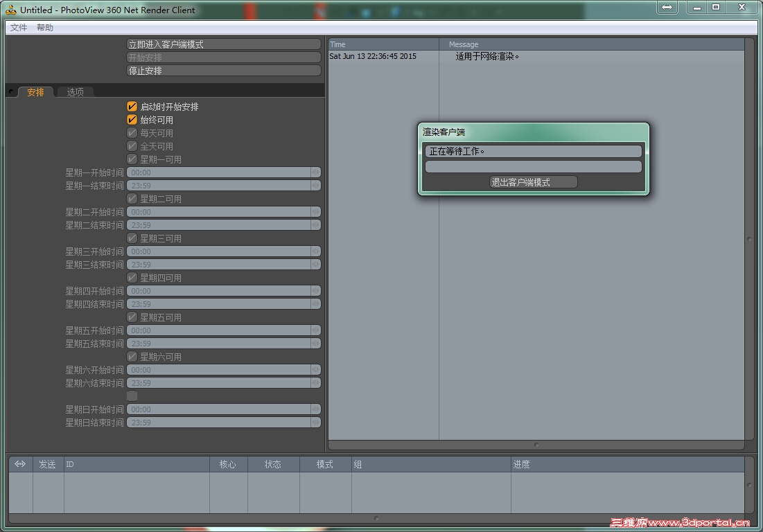Toggle 启动时开始安排 checkbox
763x532 pixels.
click(132, 107)
